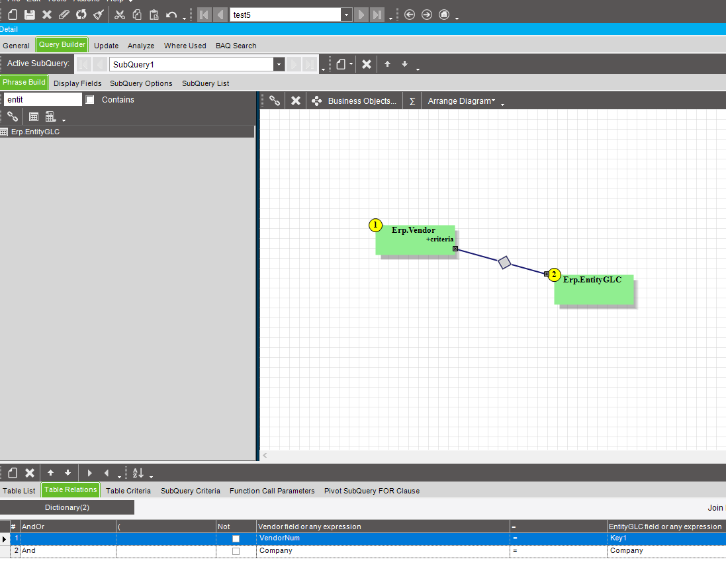Click link icon in diagram toolbar

pyautogui.click(x=275, y=101)
